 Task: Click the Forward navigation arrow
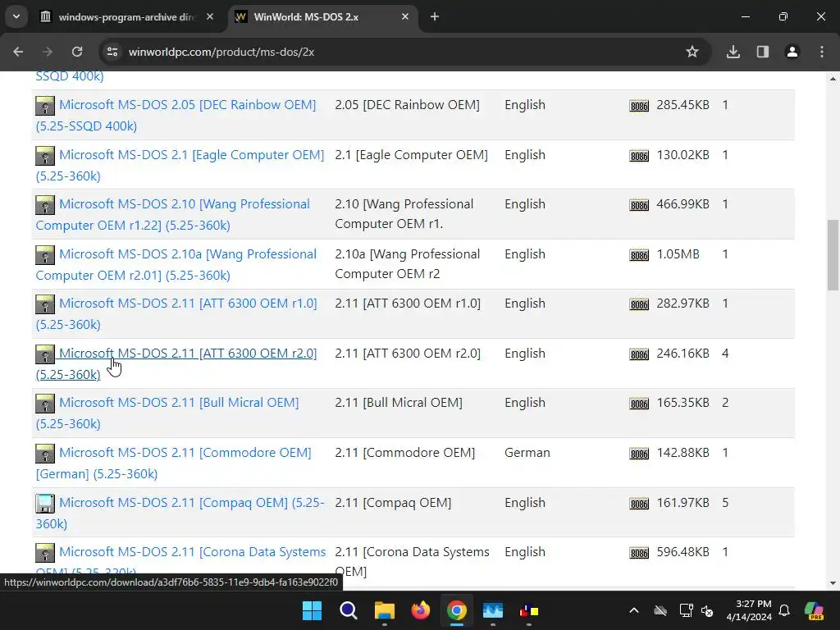(x=48, y=52)
